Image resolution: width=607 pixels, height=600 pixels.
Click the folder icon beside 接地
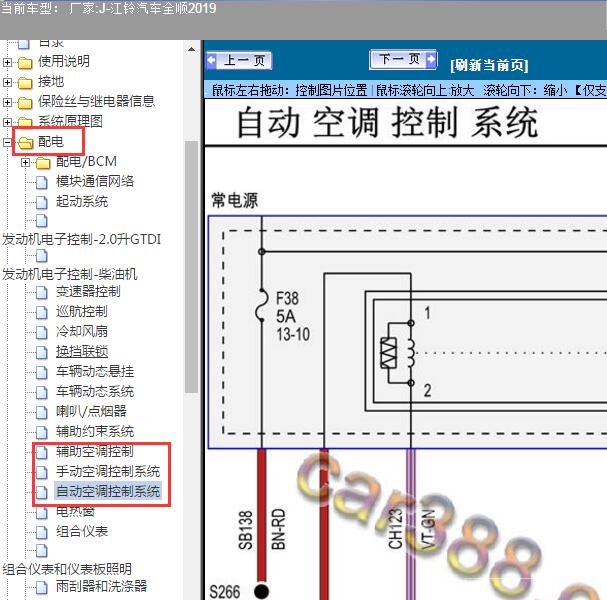coord(25,82)
